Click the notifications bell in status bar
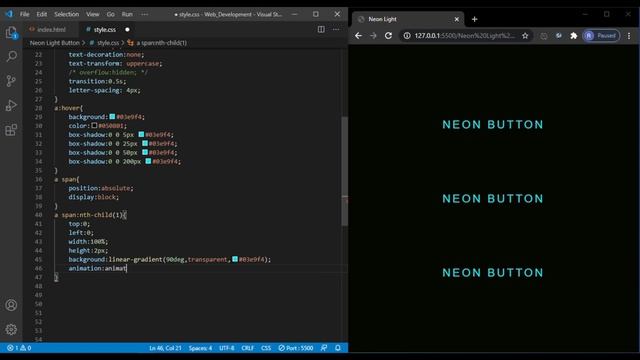This screenshot has width=640, height=360. pos(338,348)
